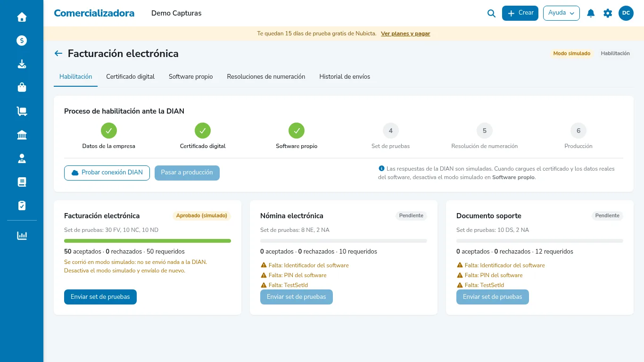This screenshot has width=644, height=362.
Task: Click the Certificado digital step checkmark
Action: (203, 131)
